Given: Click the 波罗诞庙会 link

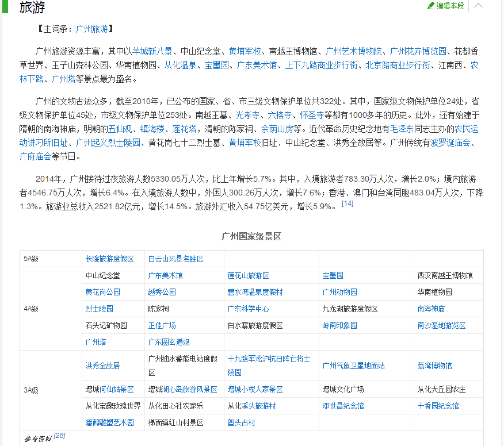Looking at the screenshot, I should [450, 143].
